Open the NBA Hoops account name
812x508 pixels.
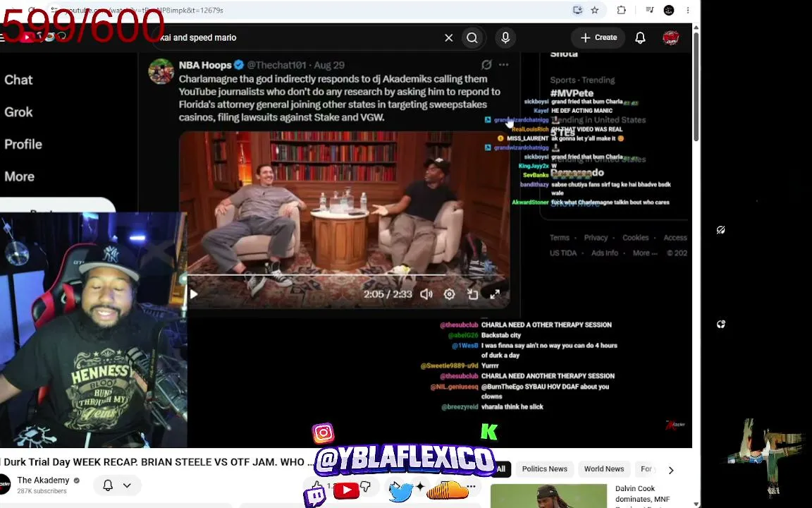click(205, 66)
